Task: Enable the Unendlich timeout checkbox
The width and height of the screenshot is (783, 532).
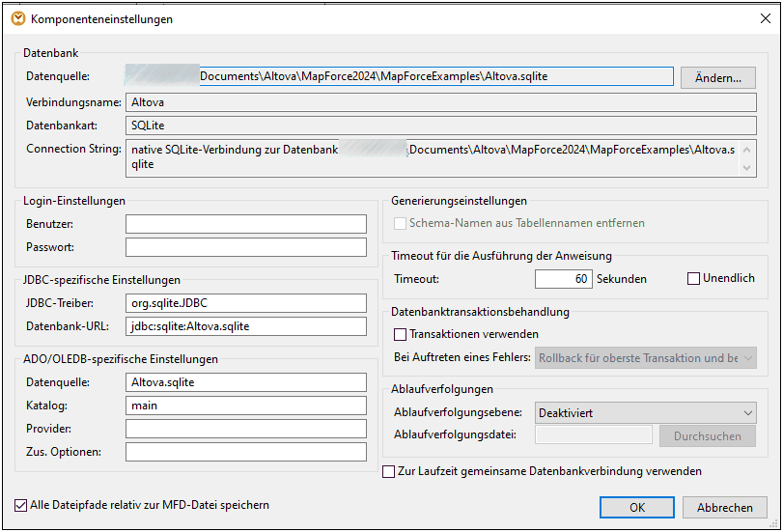Action: tap(693, 279)
